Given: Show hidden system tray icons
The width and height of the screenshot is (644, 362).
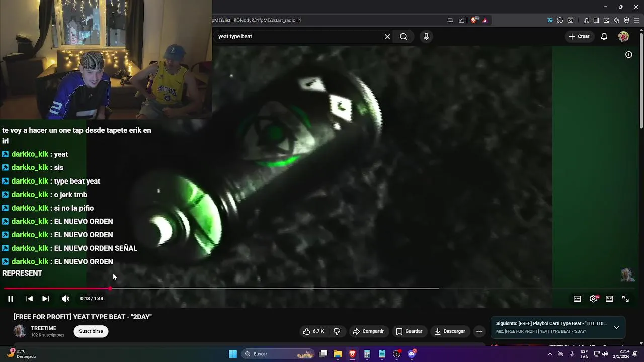Looking at the screenshot, I should 549,354.
